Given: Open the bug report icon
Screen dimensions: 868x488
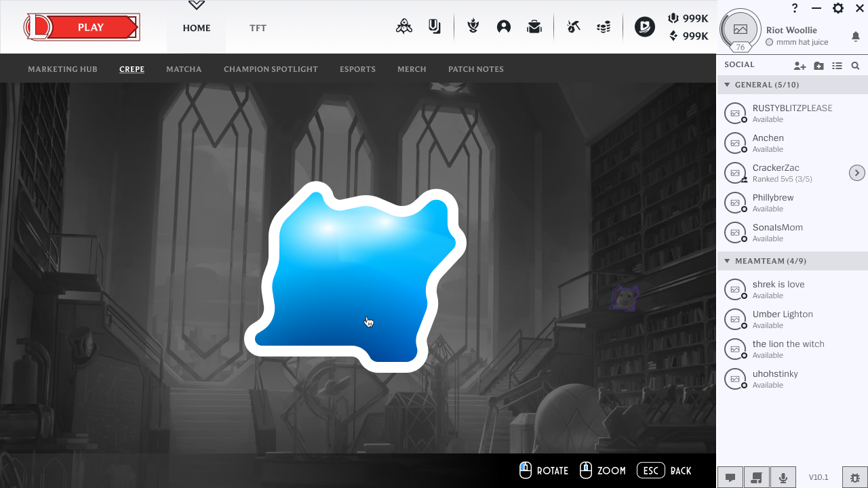Looking at the screenshot, I should tap(854, 477).
